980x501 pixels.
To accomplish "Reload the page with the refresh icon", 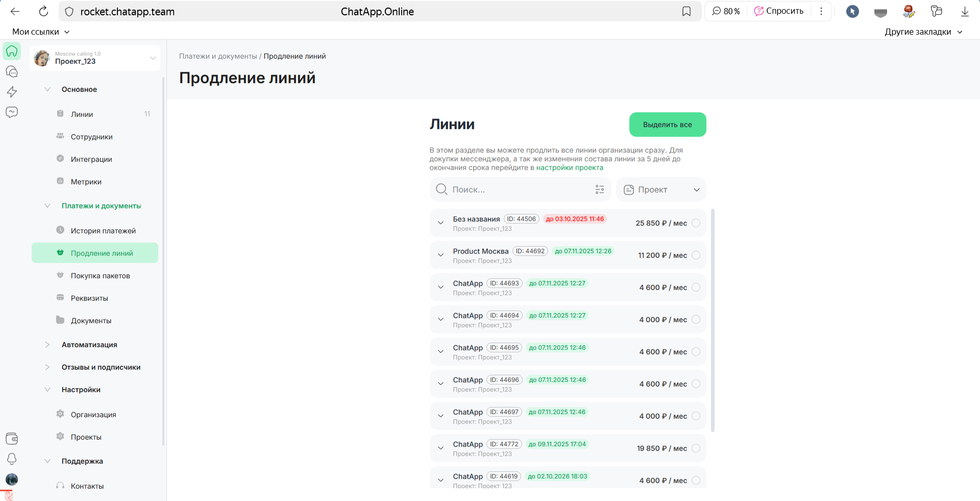I will coord(44,11).
